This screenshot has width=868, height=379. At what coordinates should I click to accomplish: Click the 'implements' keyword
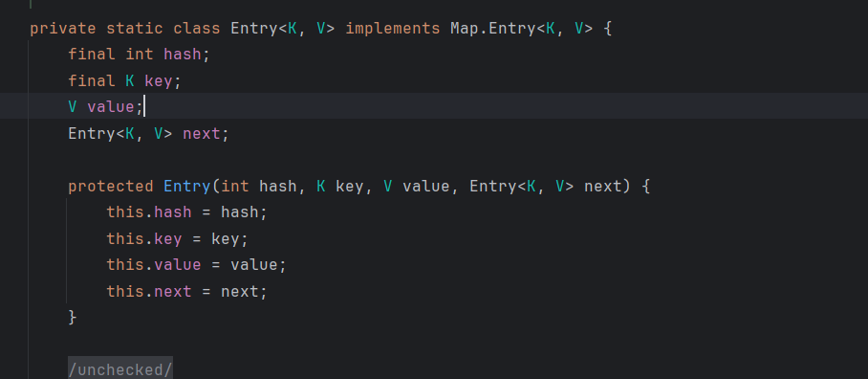click(393, 29)
